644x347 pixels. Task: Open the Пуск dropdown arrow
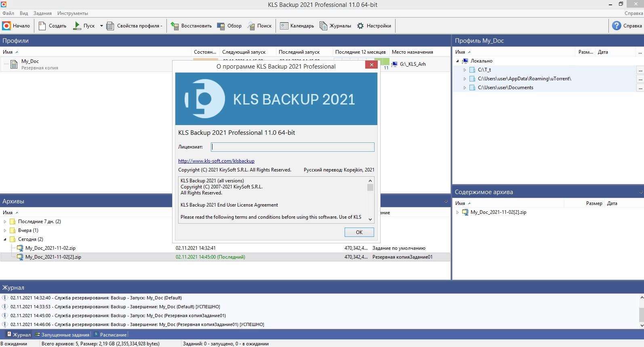pos(101,26)
